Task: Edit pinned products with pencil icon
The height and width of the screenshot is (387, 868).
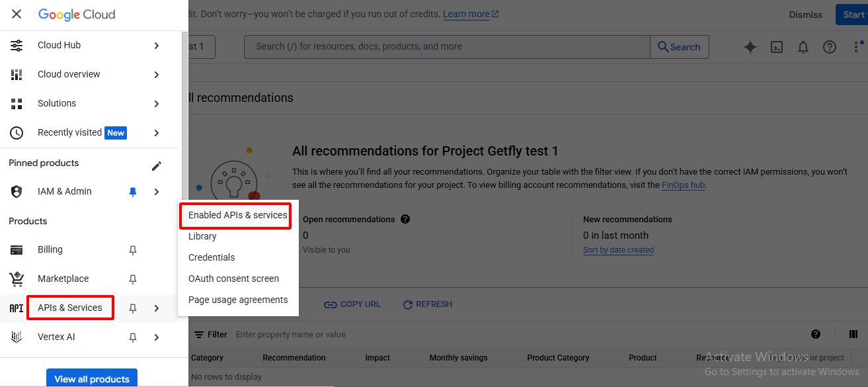Action: pyautogui.click(x=157, y=165)
